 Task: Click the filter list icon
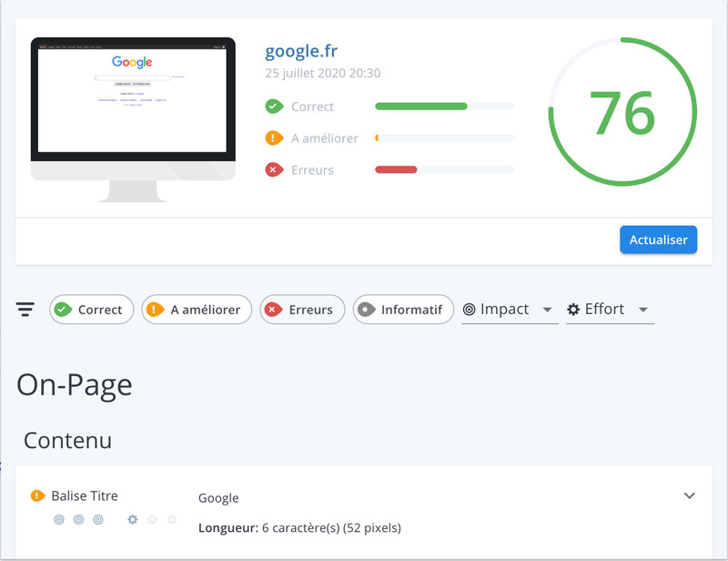pyautogui.click(x=25, y=309)
